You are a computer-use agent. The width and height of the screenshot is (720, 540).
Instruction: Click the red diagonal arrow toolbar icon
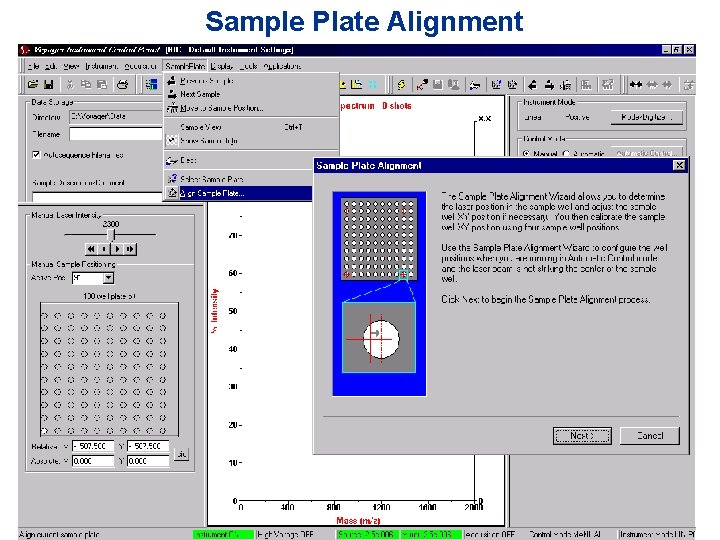coord(422,84)
